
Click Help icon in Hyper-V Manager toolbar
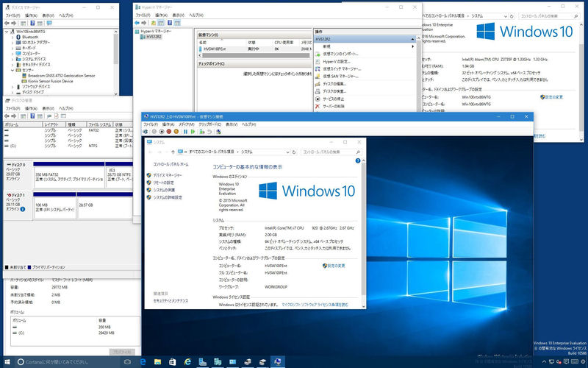pyautogui.click(x=170, y=23)
